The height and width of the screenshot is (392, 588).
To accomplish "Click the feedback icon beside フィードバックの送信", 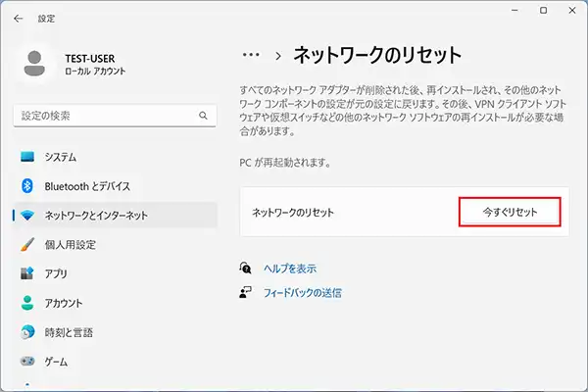I will click(x=245, y=292).
